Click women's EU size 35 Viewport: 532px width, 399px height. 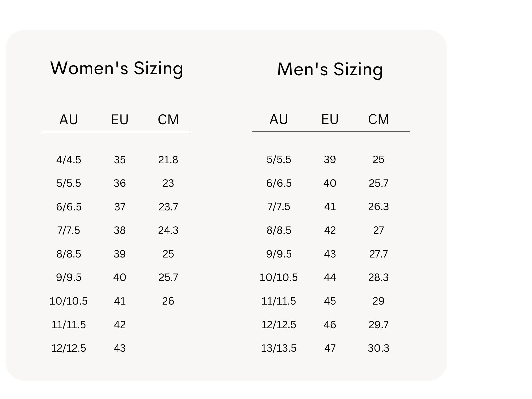tap(120, 160)
